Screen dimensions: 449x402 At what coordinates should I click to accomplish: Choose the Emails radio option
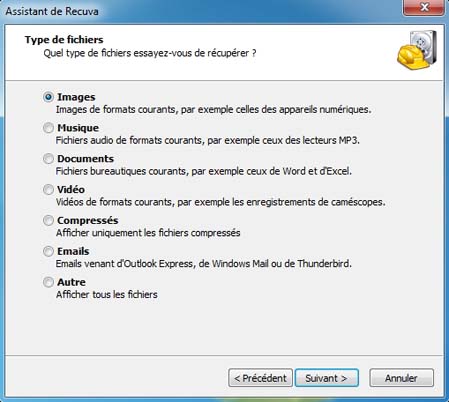point(48,251)
